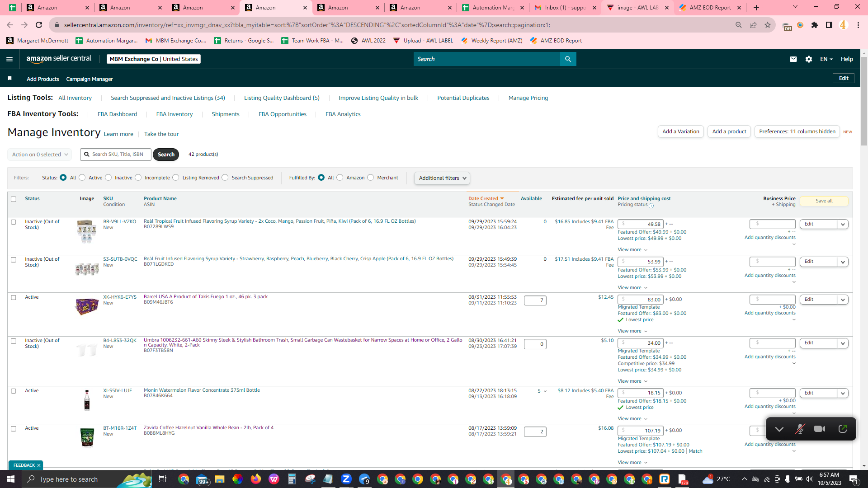The width and height of the screenshot is (868, 488).
Task: Reload the page with the refresh icon
Action: (x=39, y=25)
